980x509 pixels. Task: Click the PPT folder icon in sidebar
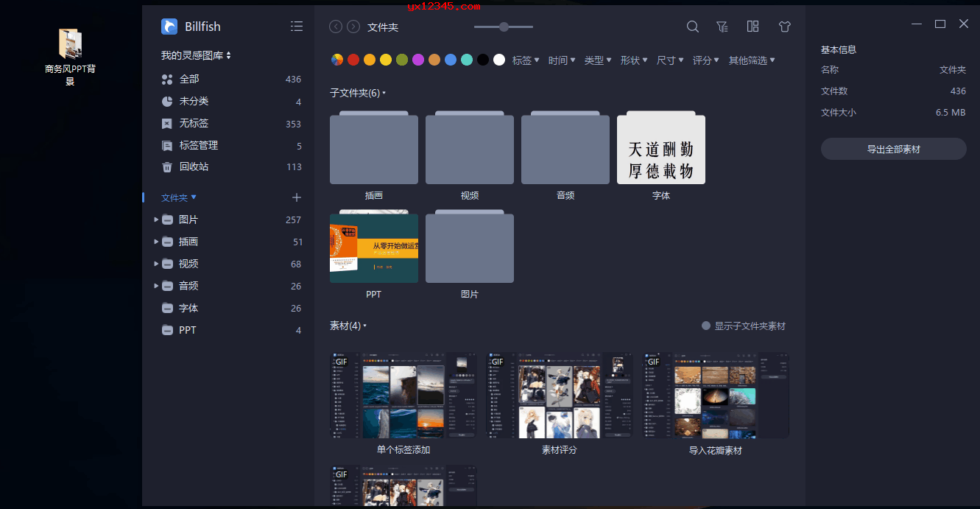[167, 331]
